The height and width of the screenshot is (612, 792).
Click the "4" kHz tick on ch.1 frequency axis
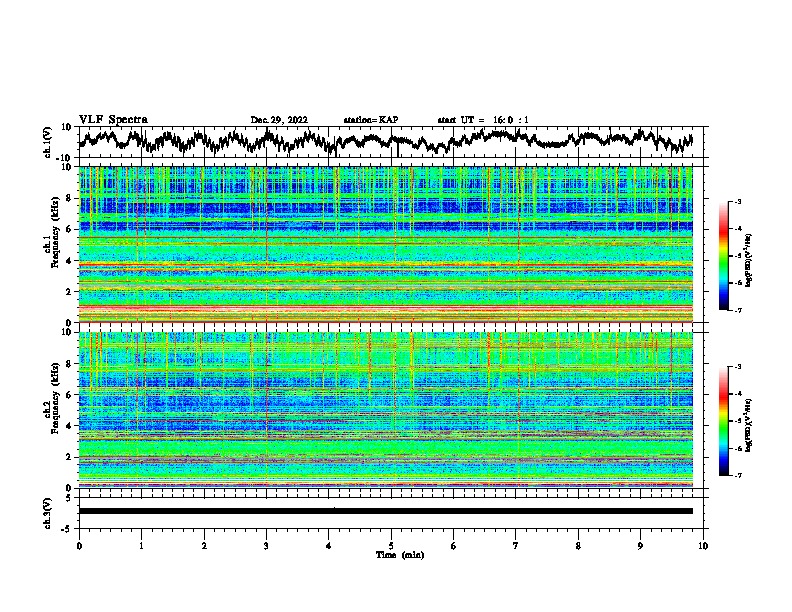[x=71, y=261]
